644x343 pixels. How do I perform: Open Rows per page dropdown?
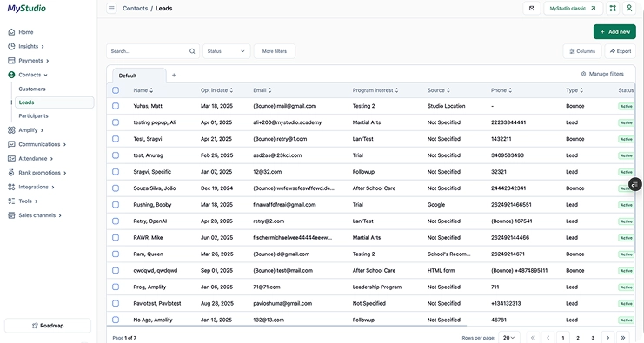(x=509, y=338)
